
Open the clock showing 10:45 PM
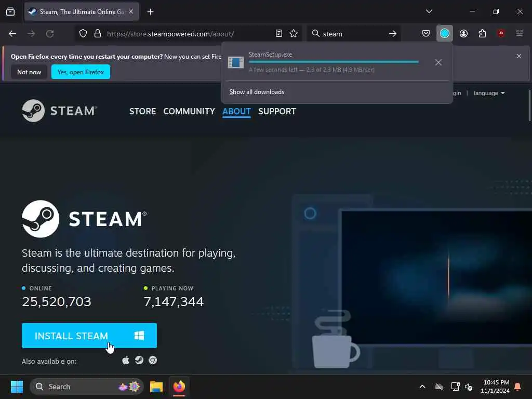click(x=495, y=387)
